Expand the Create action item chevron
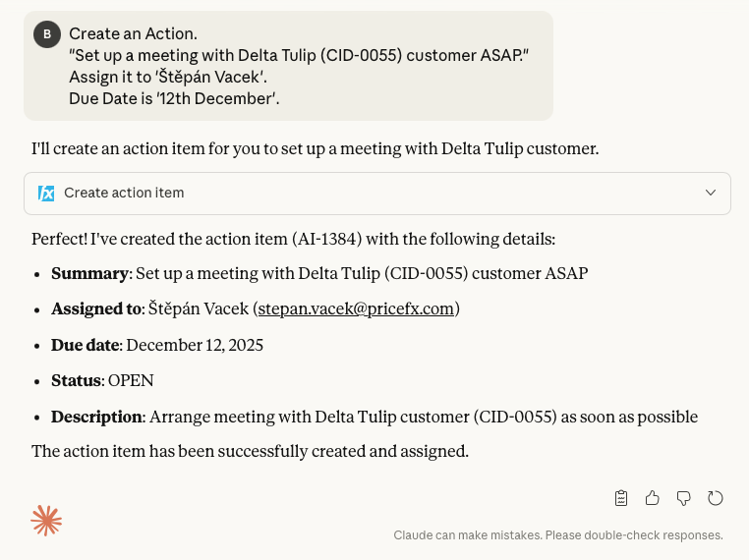 pos(711,194)
